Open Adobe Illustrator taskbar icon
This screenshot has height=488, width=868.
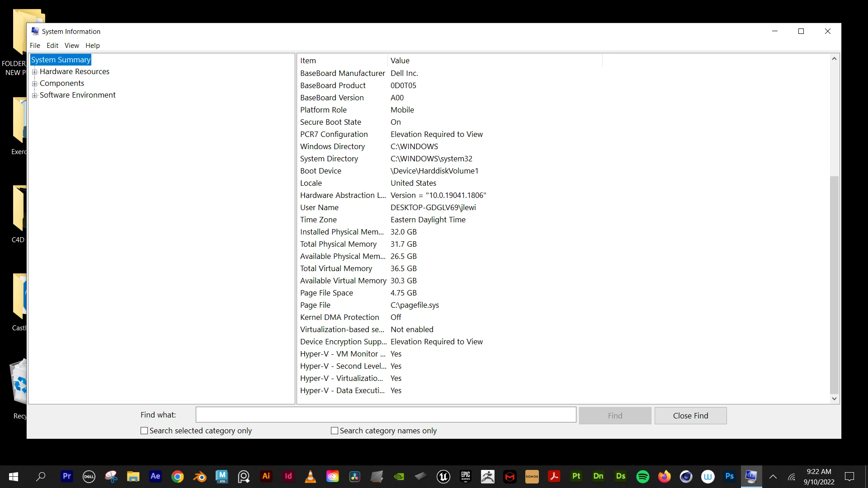pyautogui.click(x=266, y=476)
